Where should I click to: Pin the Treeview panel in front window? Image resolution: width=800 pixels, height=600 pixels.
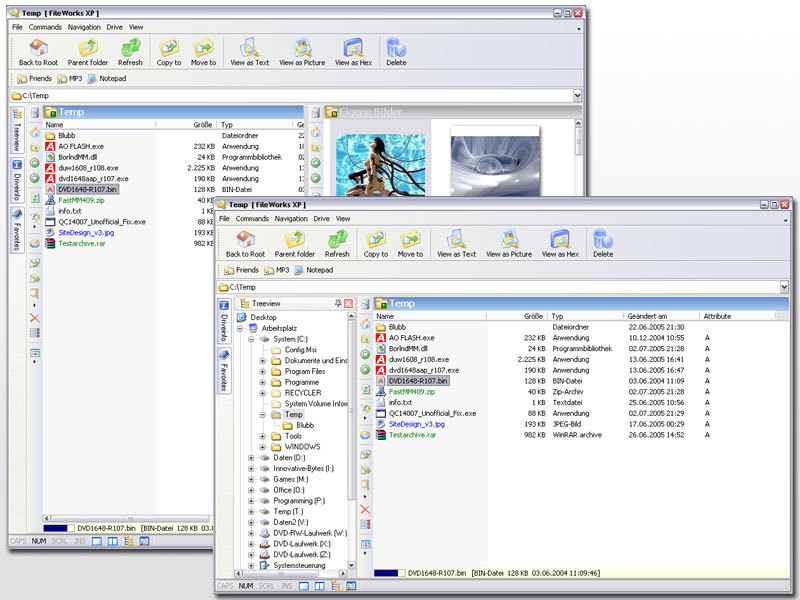click(338, 303)
